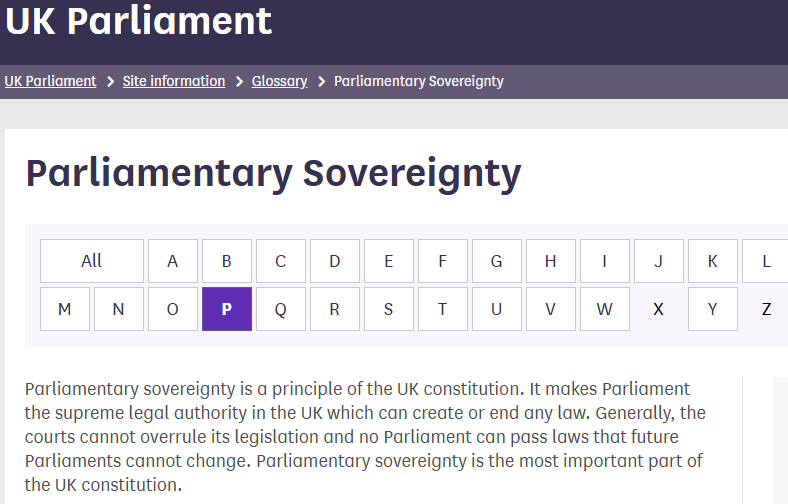
Task: Open the Glossary breadcrumb link
Action: (x=279, y=81)
